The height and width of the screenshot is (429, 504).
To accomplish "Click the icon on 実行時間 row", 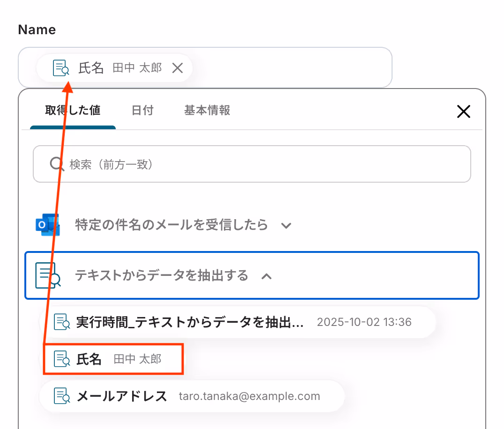I will [62, 322].
